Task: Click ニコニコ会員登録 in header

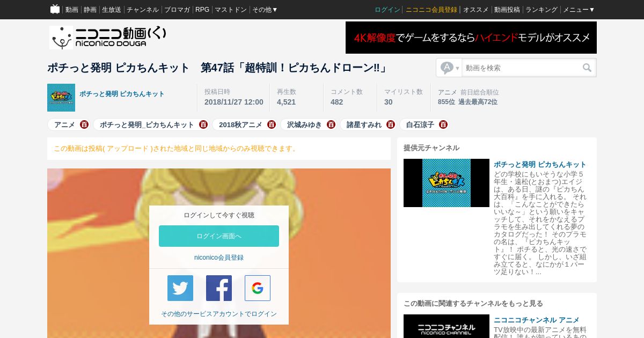Action: click(x=431, y=10)
